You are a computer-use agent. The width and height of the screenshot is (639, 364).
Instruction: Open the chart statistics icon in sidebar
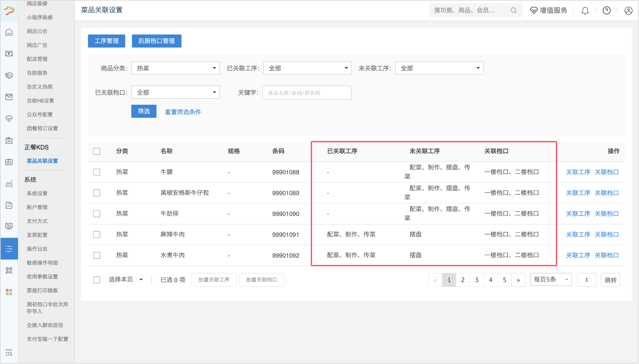(9, 184)
